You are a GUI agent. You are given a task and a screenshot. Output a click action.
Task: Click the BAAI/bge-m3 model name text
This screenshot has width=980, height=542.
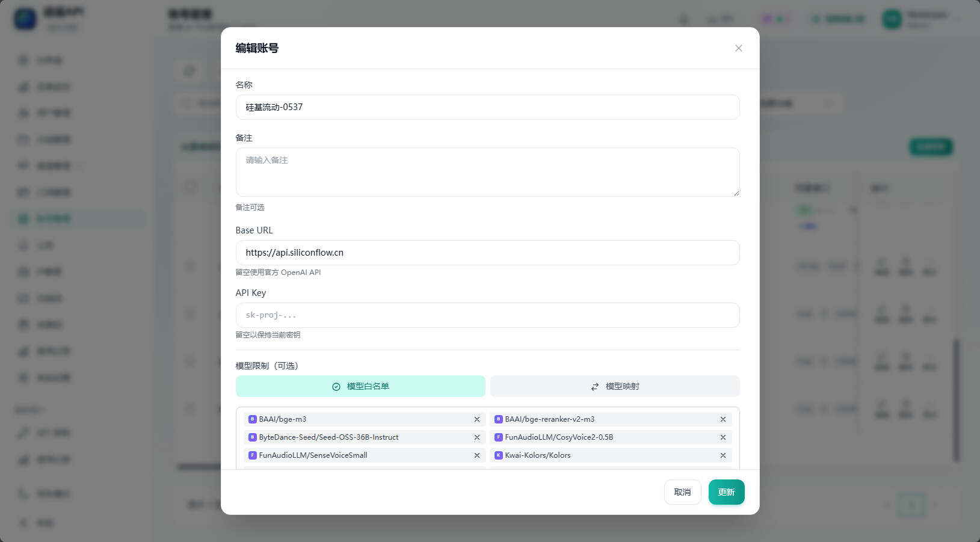[x=283, y=419]
